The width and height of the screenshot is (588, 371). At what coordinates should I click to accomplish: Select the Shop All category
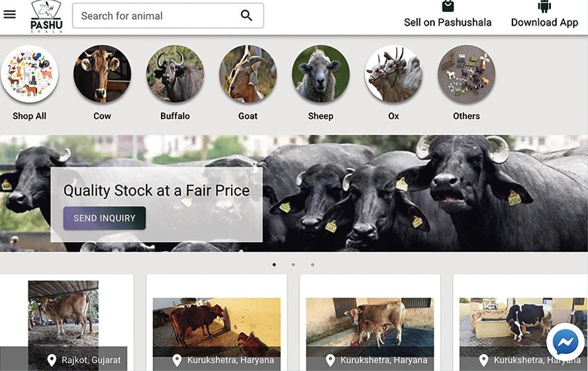(29, 74)
